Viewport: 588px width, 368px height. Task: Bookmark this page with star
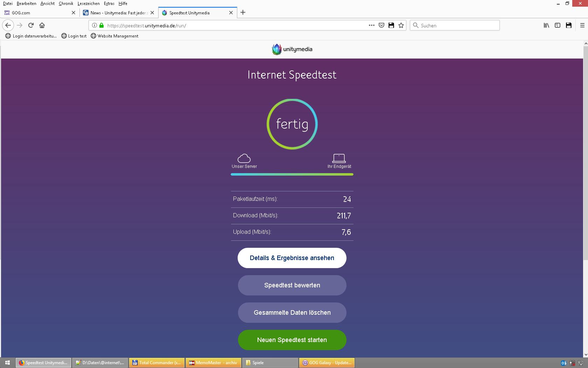coord(401,25)
